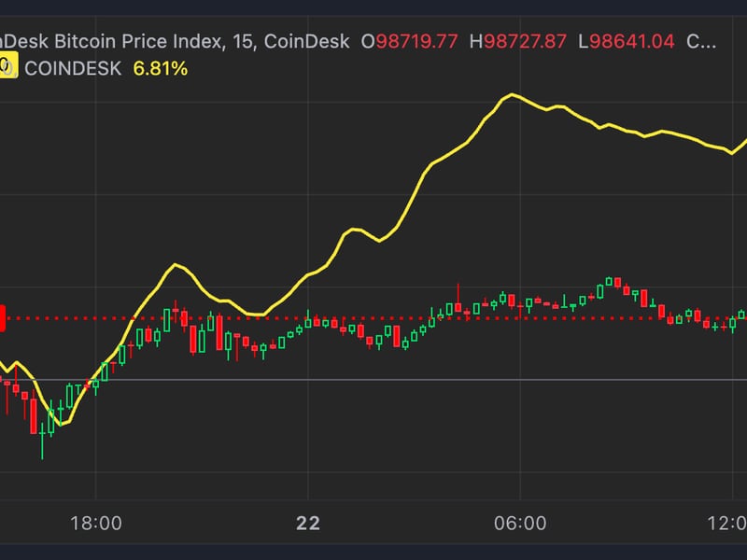
Task: Click the yellow 6.81% change value
Action: point(160,67)
